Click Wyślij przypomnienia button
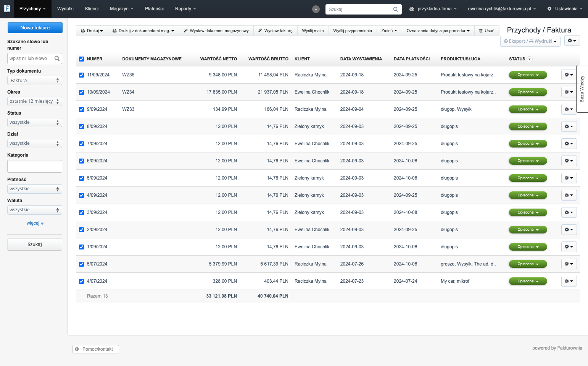 pyautogui.click(x=353, y=31)
